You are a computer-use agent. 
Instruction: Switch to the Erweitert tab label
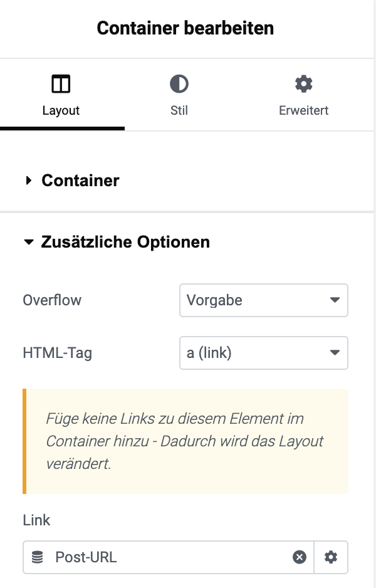click(x=304, y=110)
